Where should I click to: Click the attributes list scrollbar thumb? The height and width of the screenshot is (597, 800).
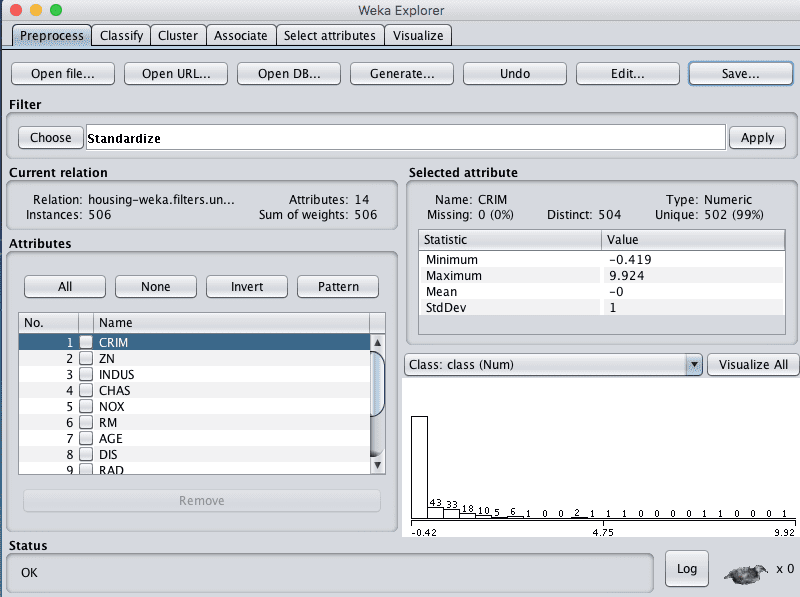point(378,384)
